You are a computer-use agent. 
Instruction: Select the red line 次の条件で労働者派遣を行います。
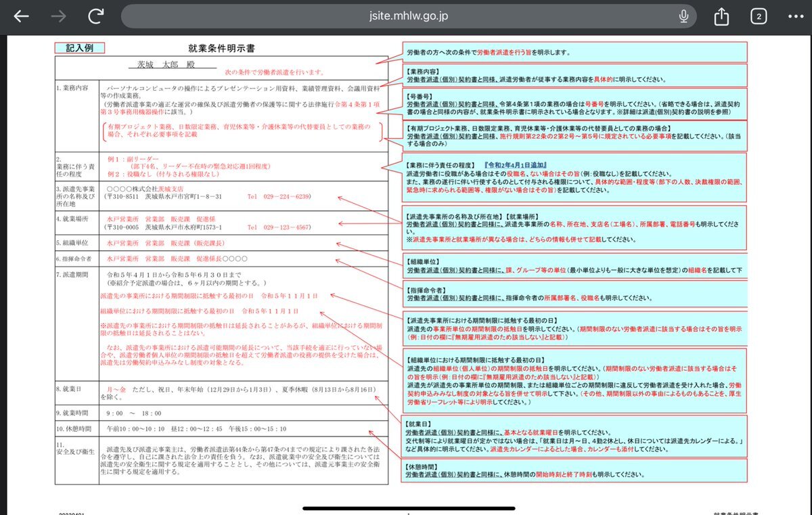coord(275,72)
